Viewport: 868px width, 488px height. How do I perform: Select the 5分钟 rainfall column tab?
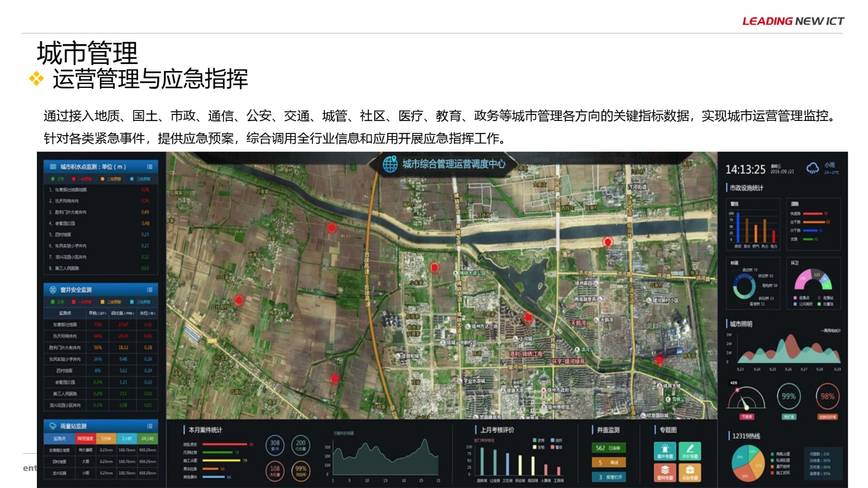click(106, 438)
